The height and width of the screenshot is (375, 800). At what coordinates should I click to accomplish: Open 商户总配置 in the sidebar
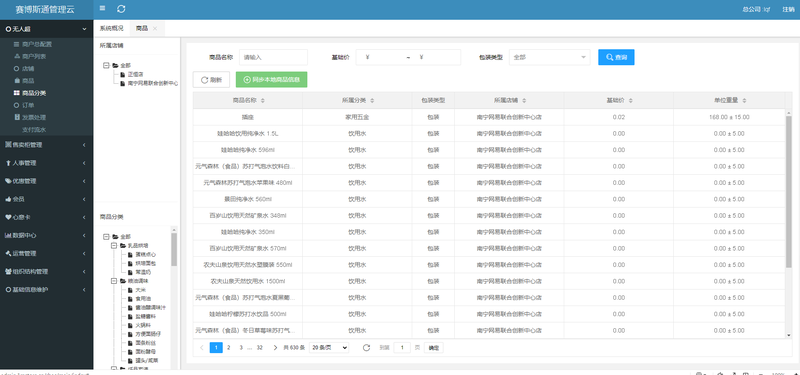coord(37,44)
